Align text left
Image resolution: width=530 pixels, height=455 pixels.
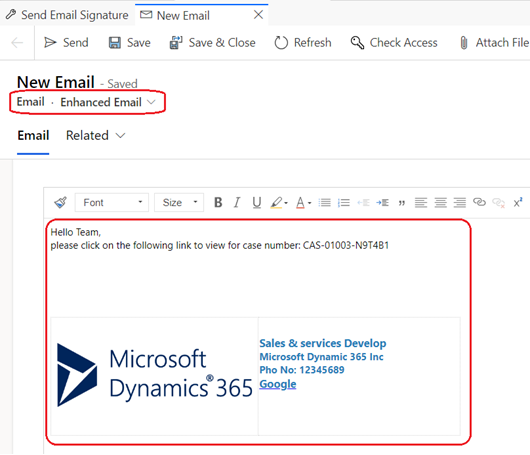click(x=421, y=202)
